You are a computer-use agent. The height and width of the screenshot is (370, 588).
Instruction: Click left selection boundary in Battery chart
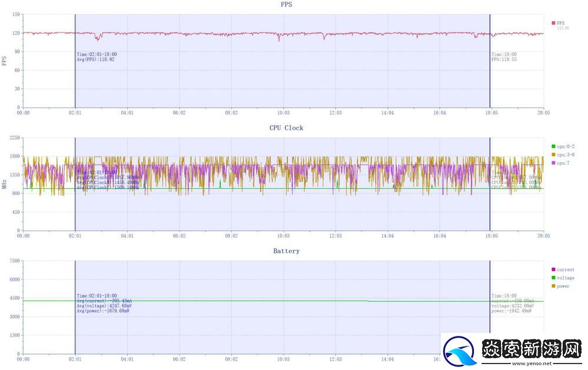click(x=75, y=329)
